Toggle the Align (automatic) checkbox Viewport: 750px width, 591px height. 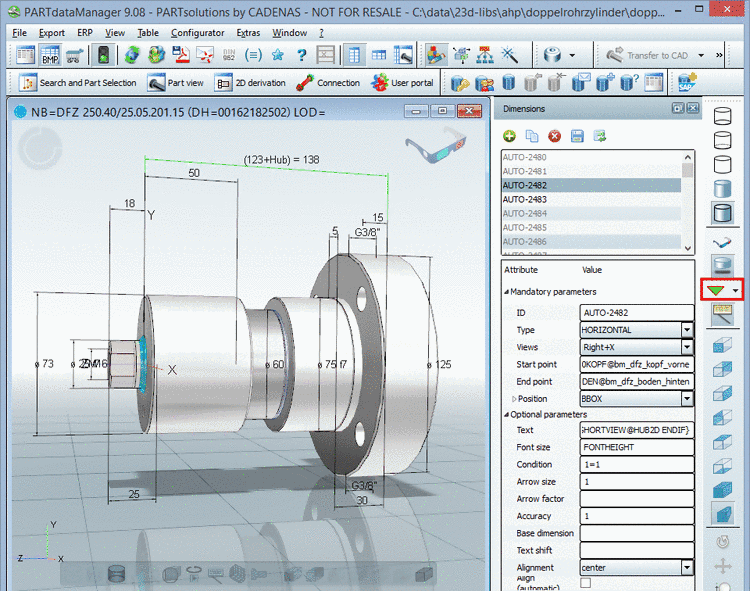click(x=586, y=583)
